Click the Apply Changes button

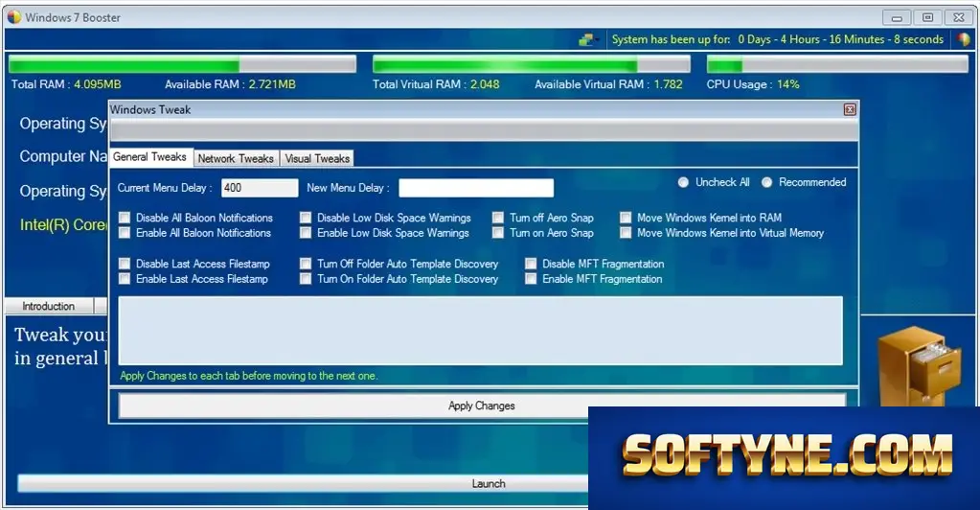click(482, 406)
